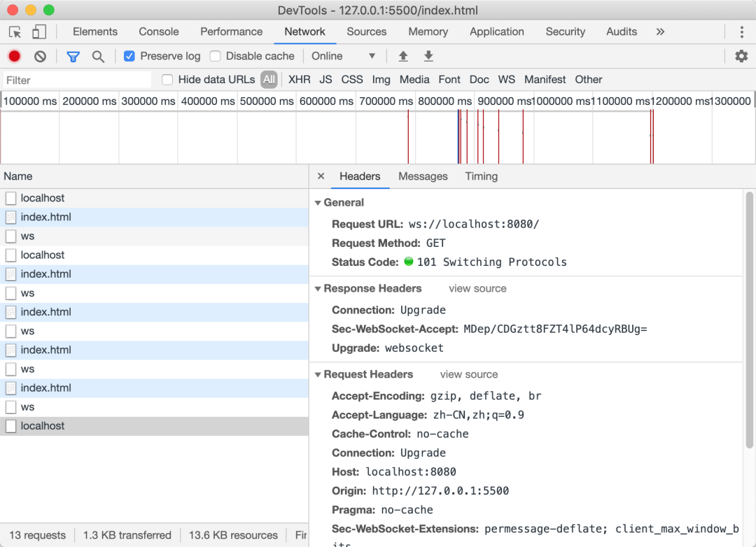Switch to the Elements tab
The width and height of the screenshot is (756, 547).
click(95, 31)
